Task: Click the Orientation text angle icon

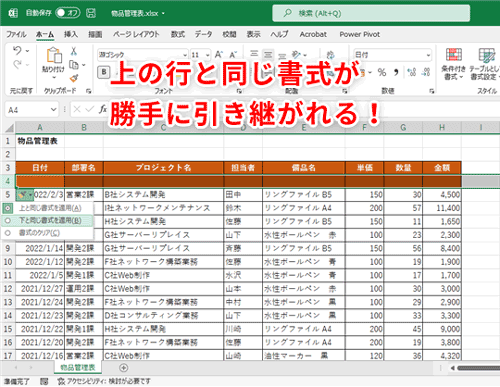Action: [x=296, y=54]
